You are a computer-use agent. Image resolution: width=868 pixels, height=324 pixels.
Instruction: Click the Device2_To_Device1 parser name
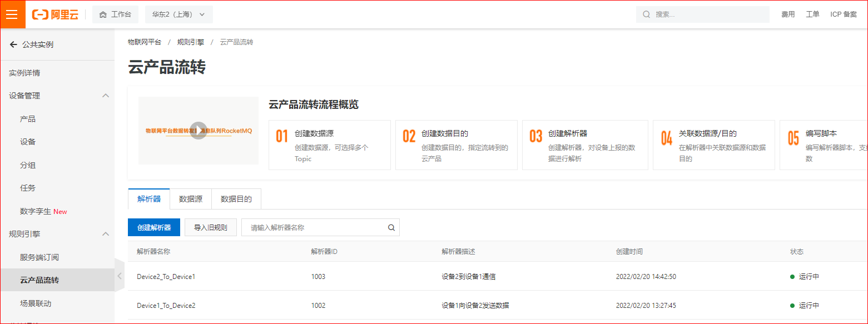point(166,276)
